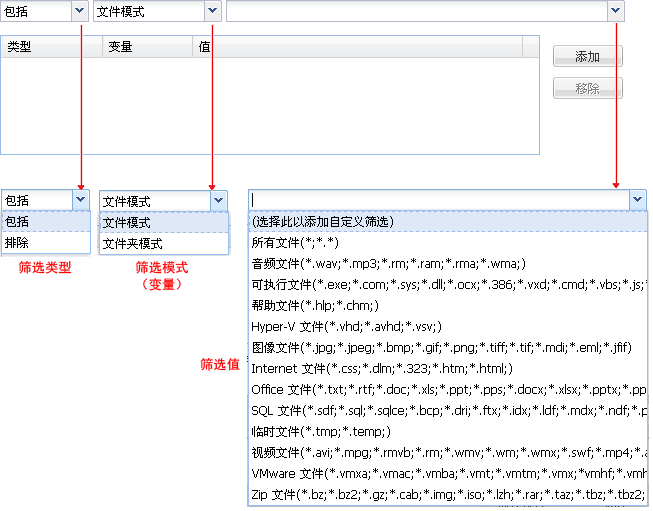
Task: Select 包括 in the type list
Action: (x=46, y=222)
